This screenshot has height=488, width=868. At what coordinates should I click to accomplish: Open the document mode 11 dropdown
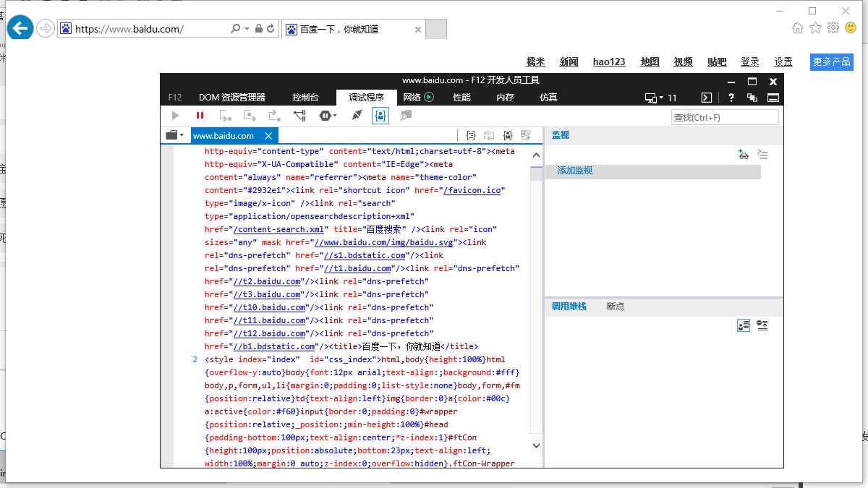coord(661,98)
